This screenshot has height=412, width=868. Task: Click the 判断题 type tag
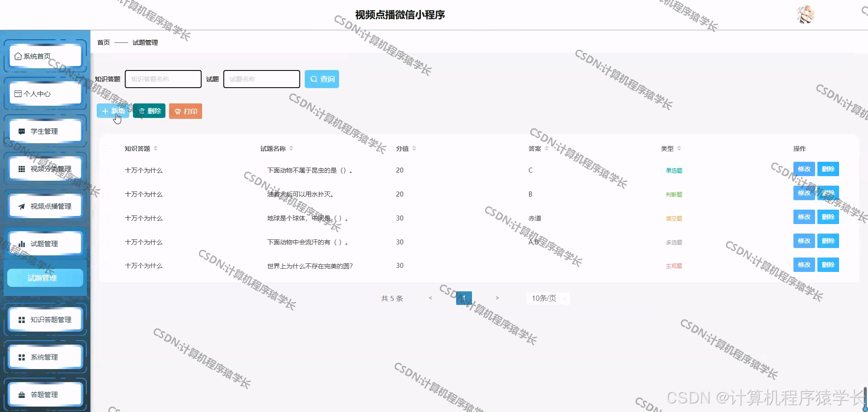(x=674, y=195)
